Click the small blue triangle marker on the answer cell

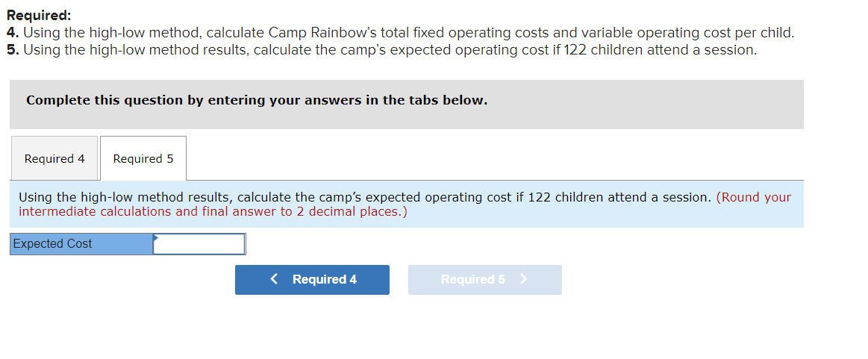[x=156, y=238]
